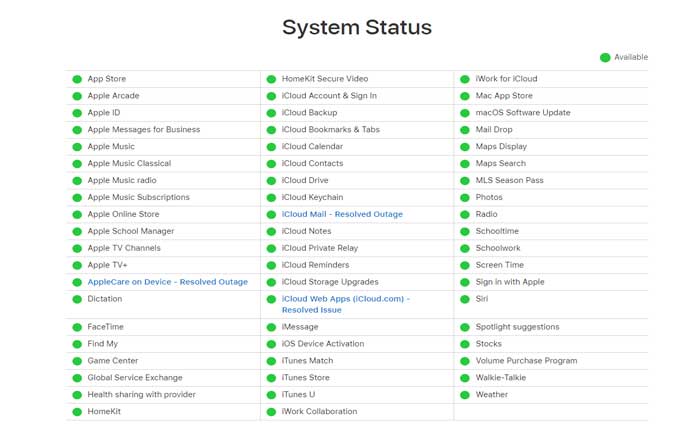Select the Find My service row
The width and height of the screenshot is (700, 430).
tap(102, 344)
